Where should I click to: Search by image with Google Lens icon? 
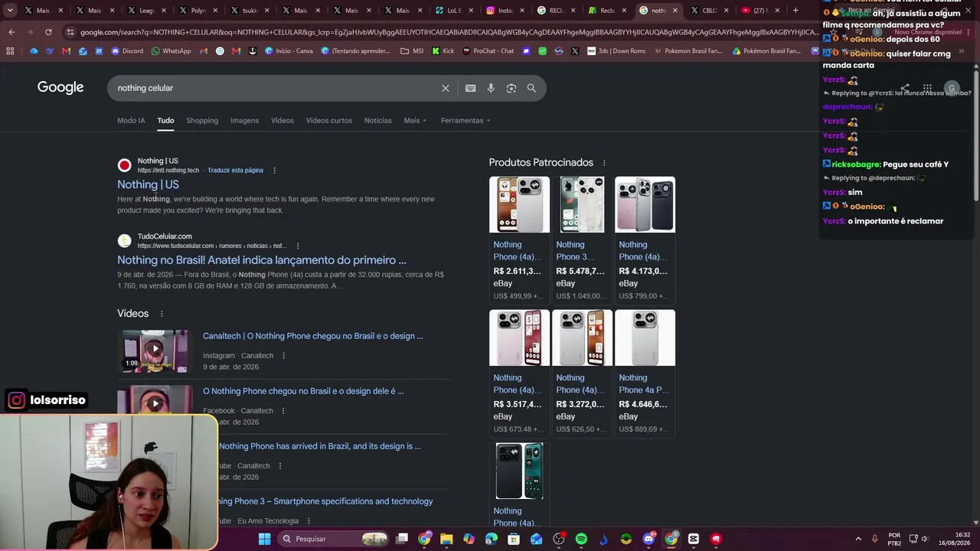tap(511, 88)
